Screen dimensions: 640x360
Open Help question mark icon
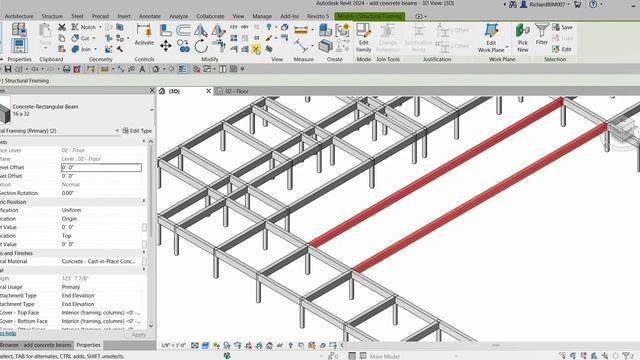(x=593, y=4)
